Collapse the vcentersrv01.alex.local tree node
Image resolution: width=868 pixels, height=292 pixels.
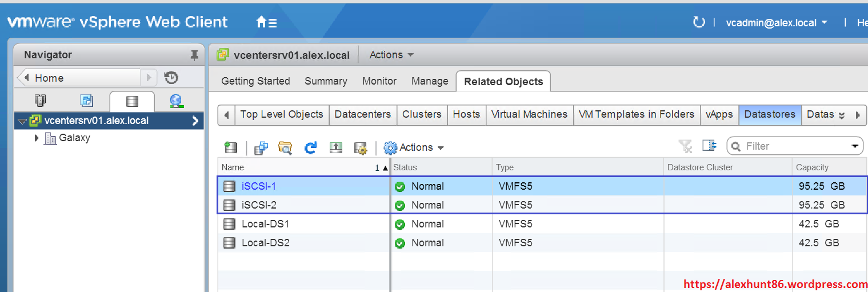(x=22, y=121)
